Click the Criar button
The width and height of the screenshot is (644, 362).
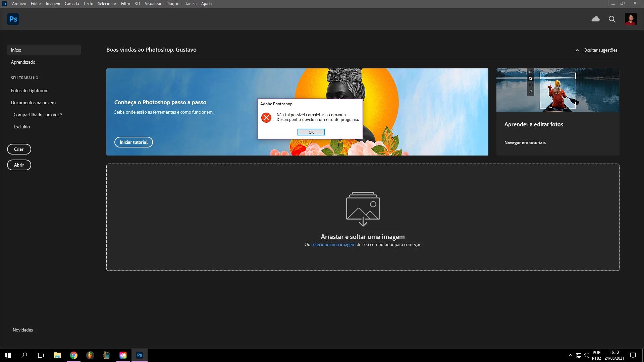point(19,149)
